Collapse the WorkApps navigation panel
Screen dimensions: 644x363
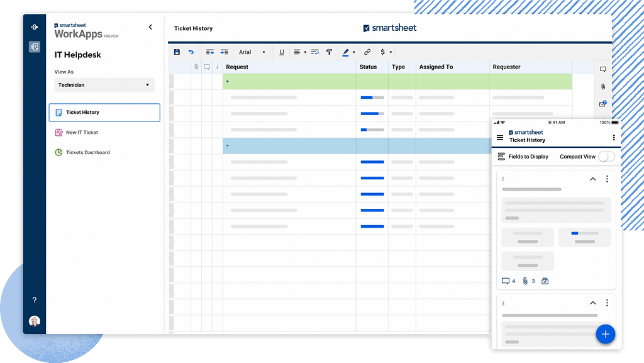tap(150, 27)
